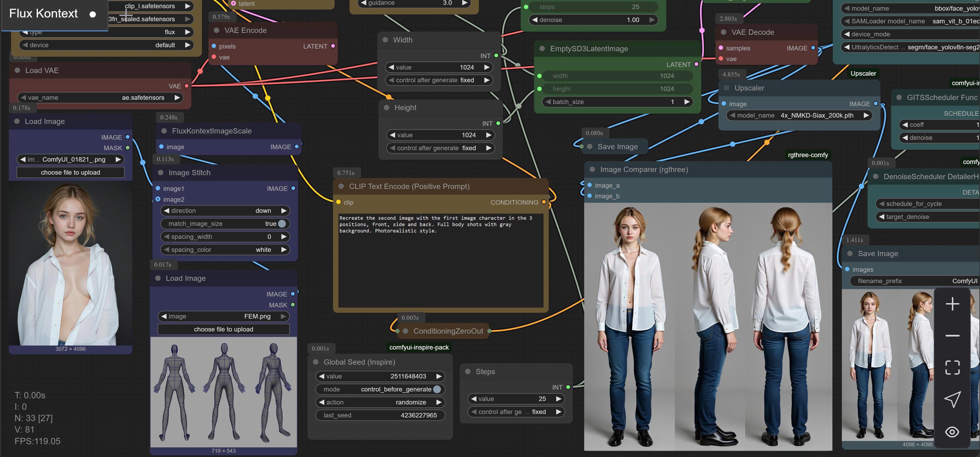Screen dimensions: 980x457
Task: Click choose file to upload under ComfyUI_01821_.png
Action: click(x=70, y=172)
